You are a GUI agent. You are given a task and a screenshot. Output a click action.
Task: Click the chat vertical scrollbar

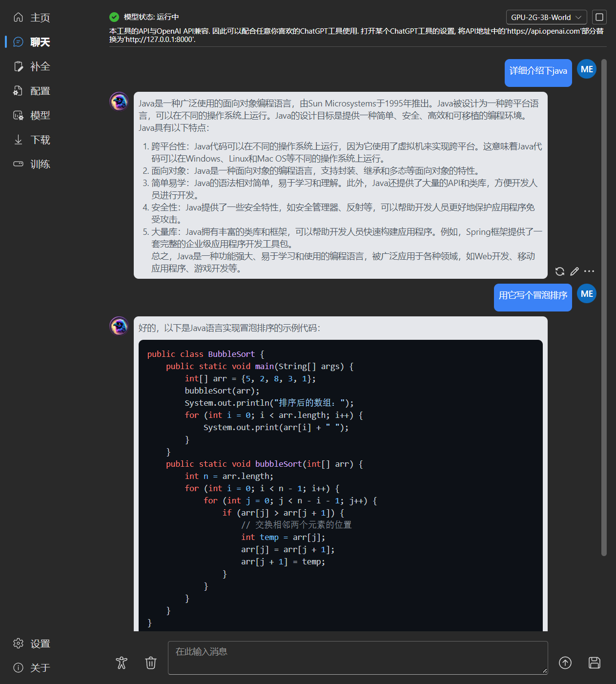604,308
